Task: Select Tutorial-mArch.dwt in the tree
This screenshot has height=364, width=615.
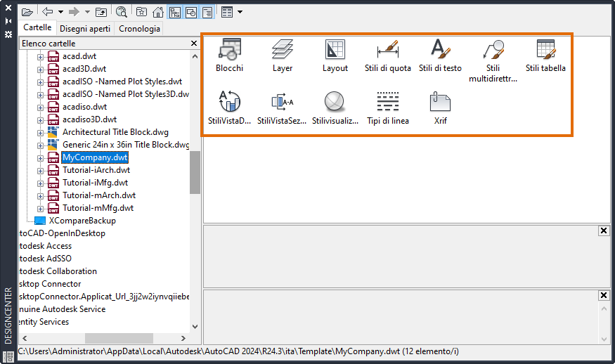Action: (x=99, y=195)
